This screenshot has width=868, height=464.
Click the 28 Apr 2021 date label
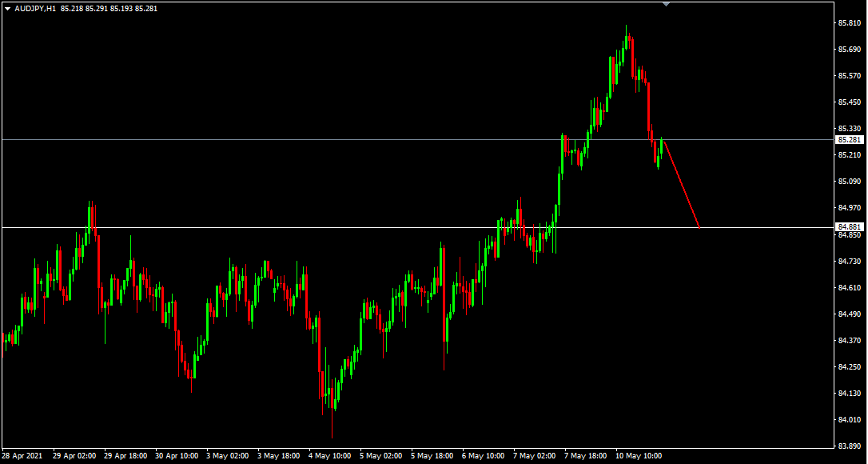pyautogui.click(x=22, y=456)
